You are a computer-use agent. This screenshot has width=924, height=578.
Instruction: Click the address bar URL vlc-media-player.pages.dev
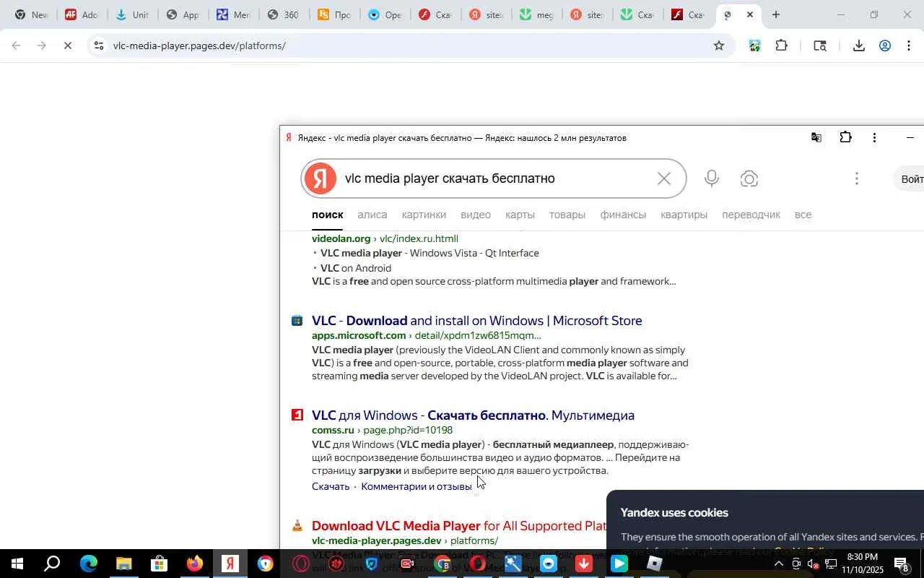[199, 46]
